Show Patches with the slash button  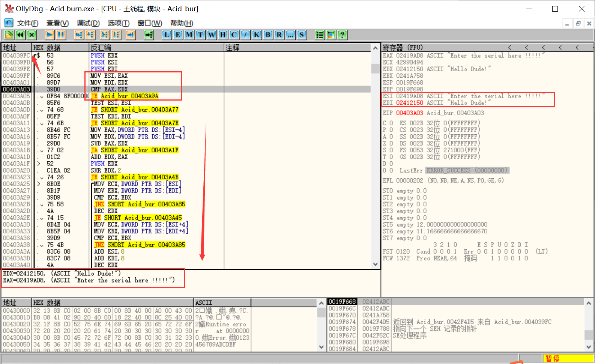tap(245, 35)
